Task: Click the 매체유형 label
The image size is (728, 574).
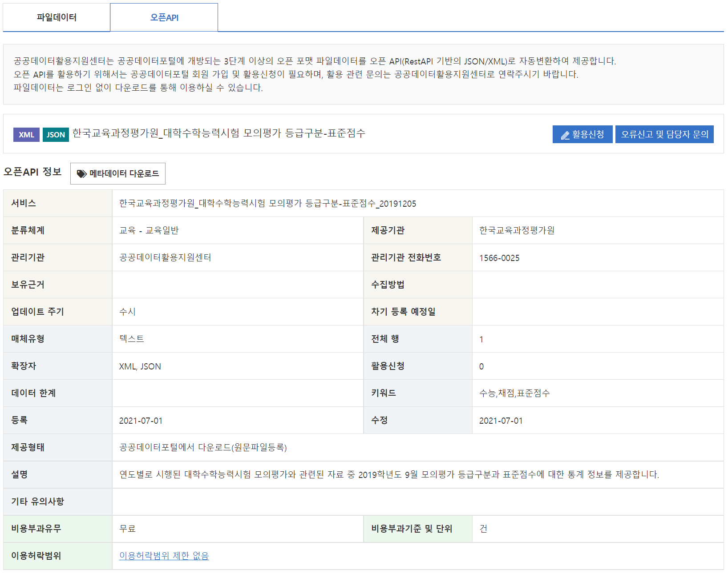Action: pos(28,339)
